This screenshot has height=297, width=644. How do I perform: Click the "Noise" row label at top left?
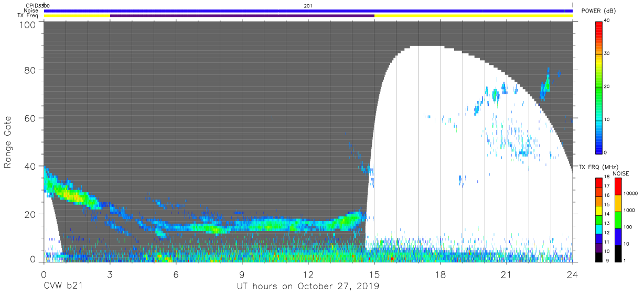click(x=31, y=10)
